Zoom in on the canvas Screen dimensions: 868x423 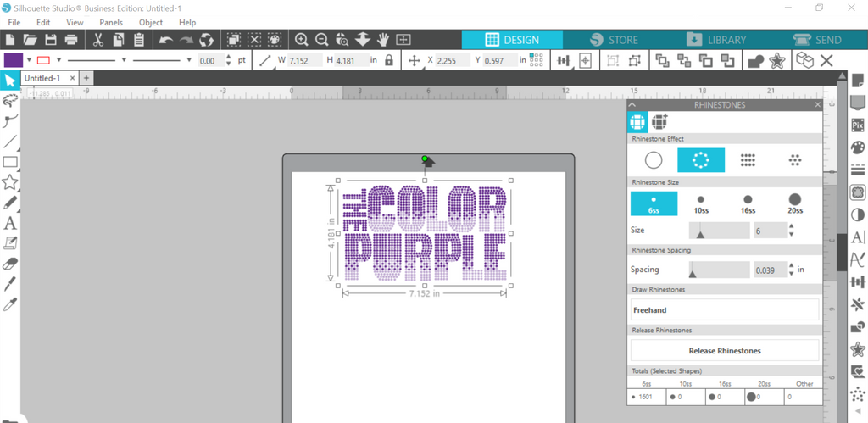click(301, 40)
